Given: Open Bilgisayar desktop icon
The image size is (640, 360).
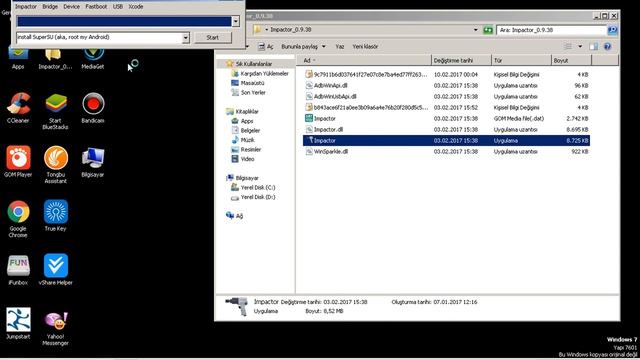Looking at the screenshot, I should [x=93, y=162].
